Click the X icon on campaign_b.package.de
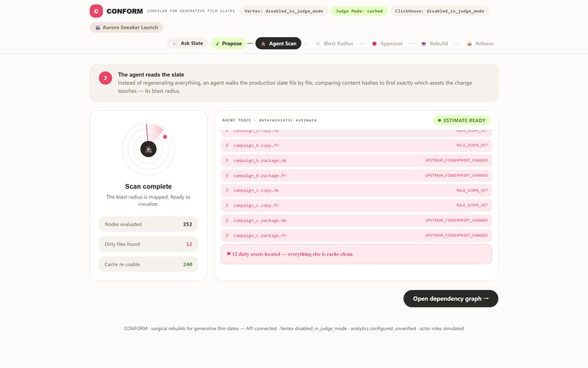The image size is (588, 368). 227,161
